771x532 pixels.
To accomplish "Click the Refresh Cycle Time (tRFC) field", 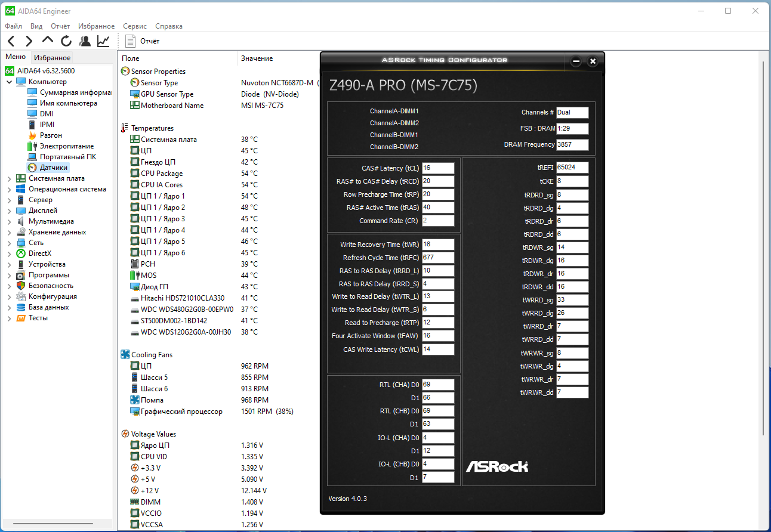I will point(438,258).
